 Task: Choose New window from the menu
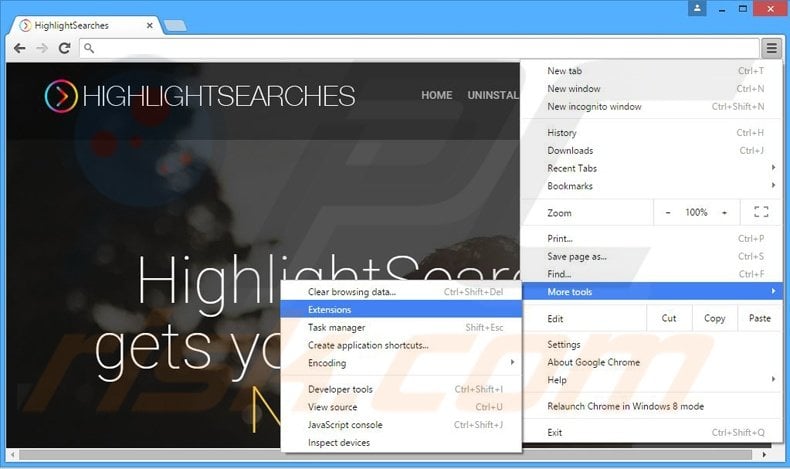click(x=652, y=89)
